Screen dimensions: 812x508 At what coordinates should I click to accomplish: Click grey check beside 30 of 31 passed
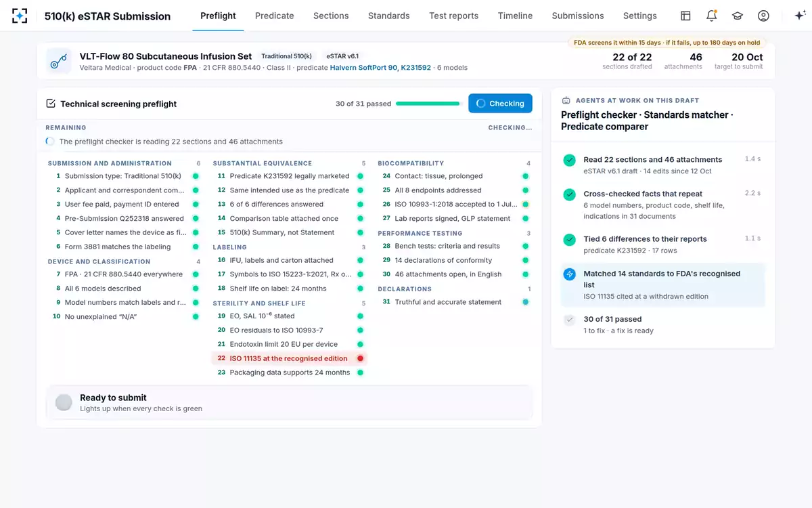click(570, 320)
